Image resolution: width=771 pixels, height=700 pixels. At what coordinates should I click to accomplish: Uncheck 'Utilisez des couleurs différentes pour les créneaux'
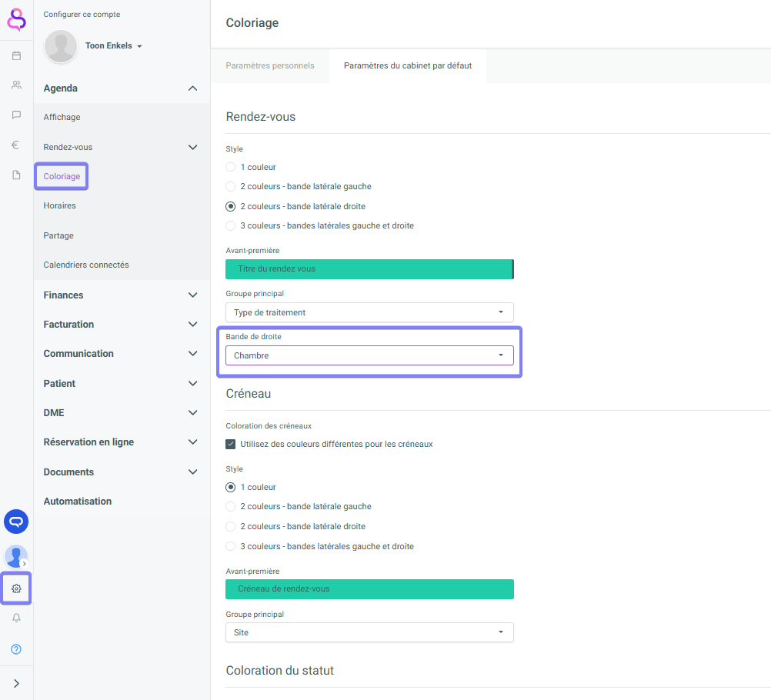coord(230,444)
